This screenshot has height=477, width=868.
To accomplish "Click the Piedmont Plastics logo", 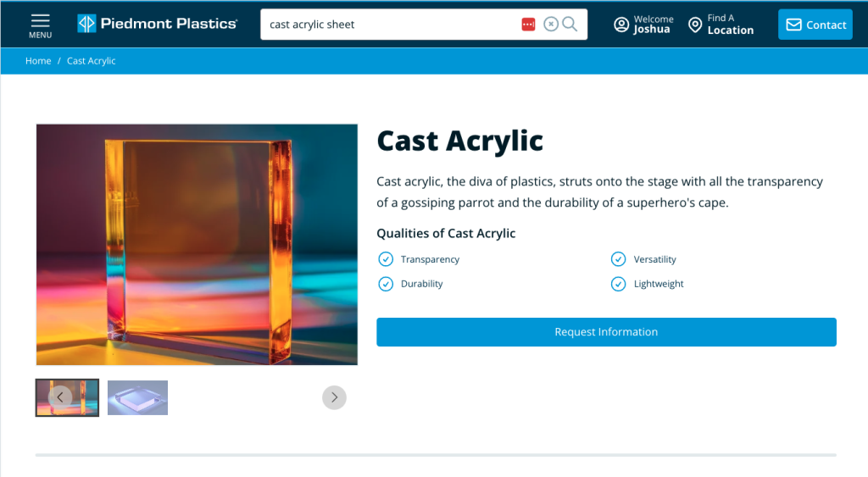I will (x=158, y=24).
